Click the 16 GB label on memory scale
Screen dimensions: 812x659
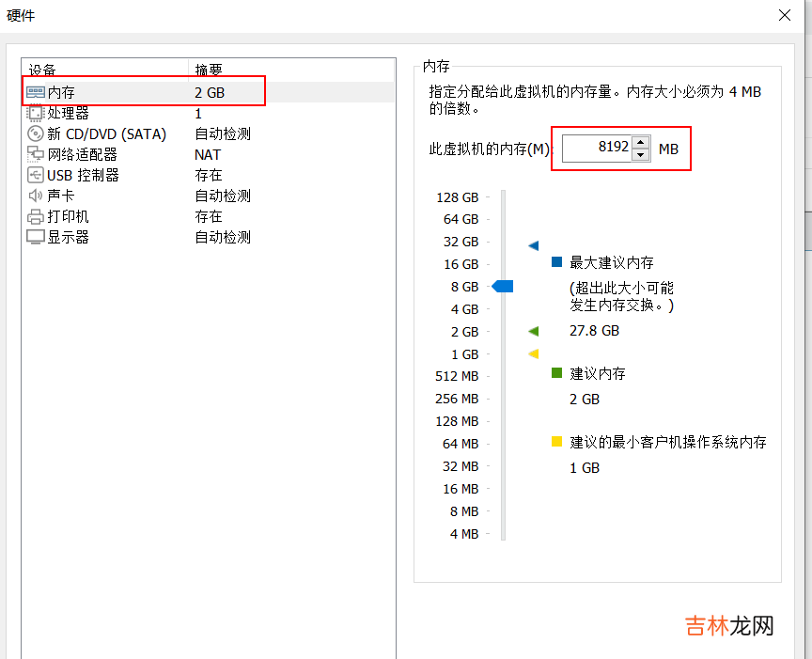(461, 264)
